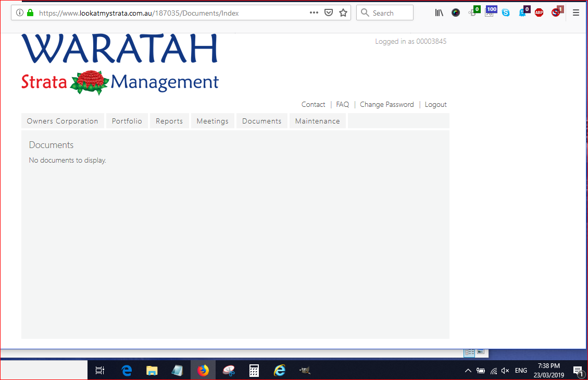Click the 'Logged in as 00003845' text
Screen dimensions: 588x380
tap(410, 41)
